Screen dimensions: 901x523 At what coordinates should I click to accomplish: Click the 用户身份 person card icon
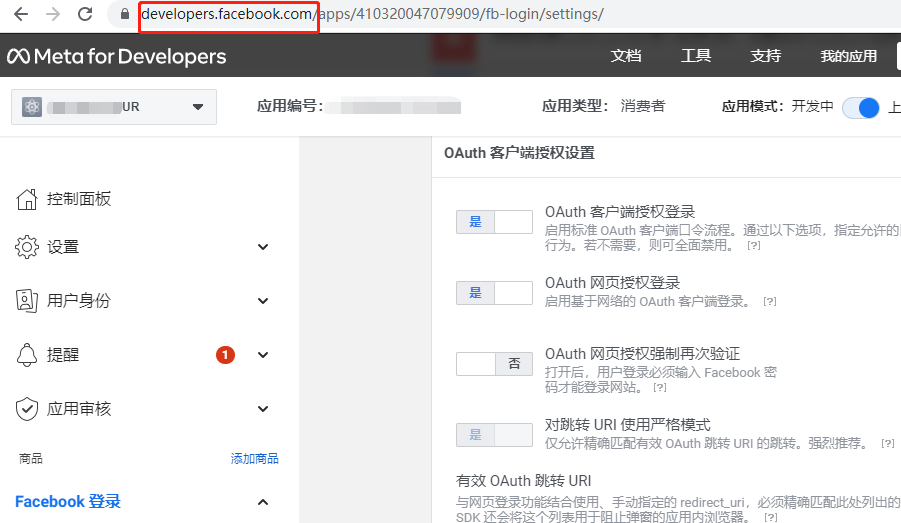[x=27, y=301]
